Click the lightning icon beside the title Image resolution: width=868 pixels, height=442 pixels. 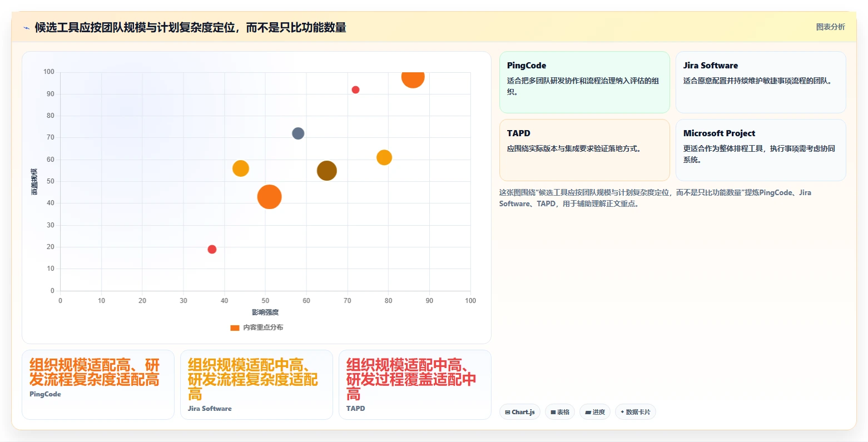pyautogui.click(x=26, y=28)
